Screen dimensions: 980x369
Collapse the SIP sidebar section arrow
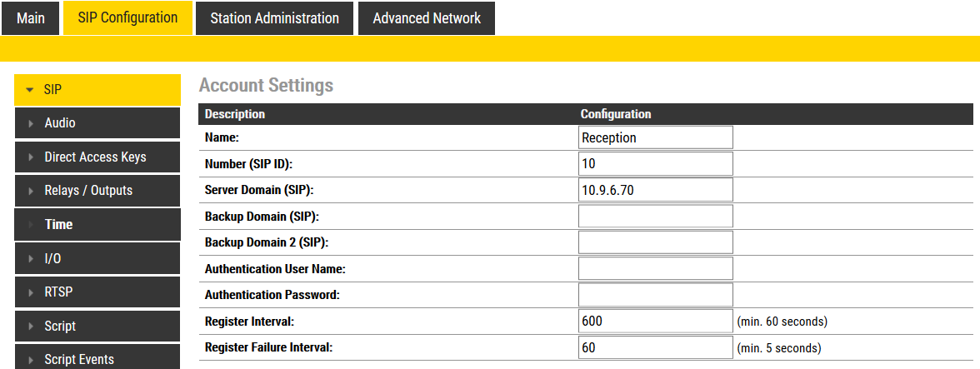coord(30,90)
